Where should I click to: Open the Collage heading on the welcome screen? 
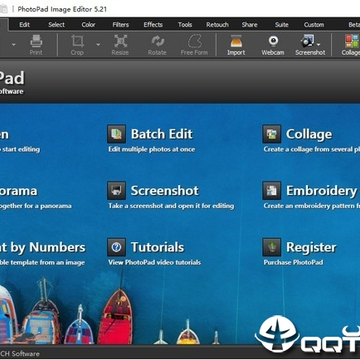pyautogui.click(x=309, y=134)
